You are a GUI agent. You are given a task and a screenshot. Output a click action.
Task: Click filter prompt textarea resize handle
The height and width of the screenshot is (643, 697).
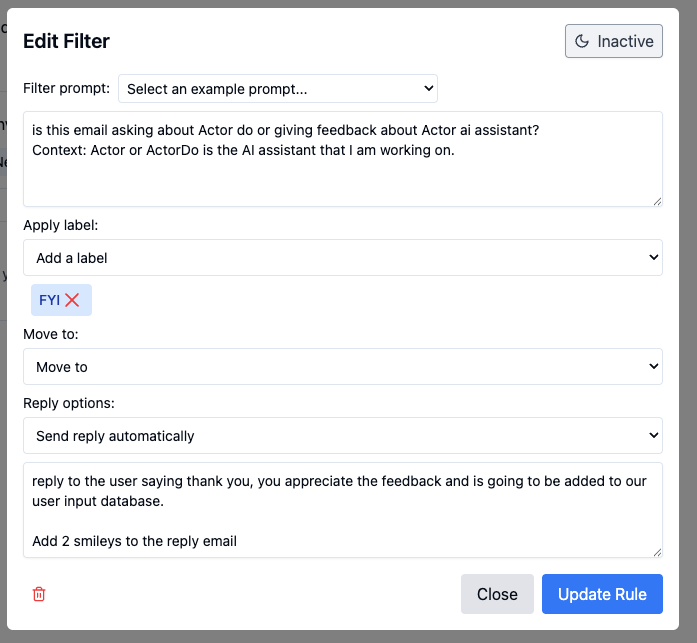(x=657, y=202)
